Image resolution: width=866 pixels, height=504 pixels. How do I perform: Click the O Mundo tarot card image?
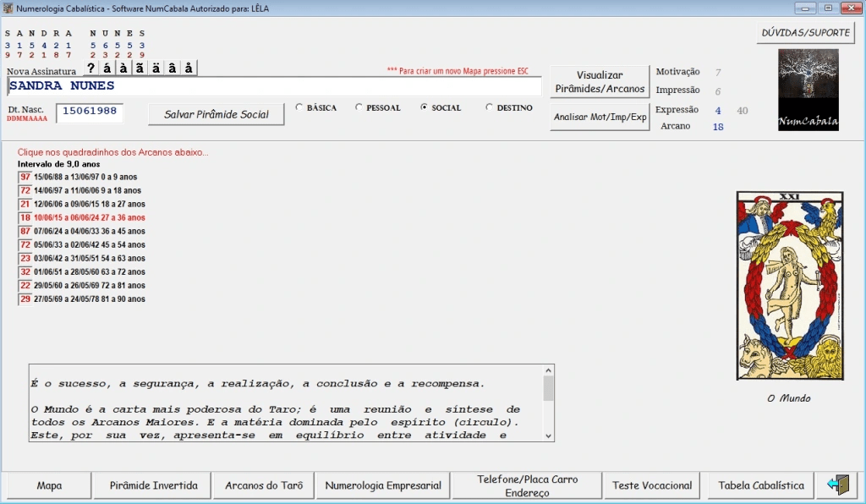[x=791, y=286]
